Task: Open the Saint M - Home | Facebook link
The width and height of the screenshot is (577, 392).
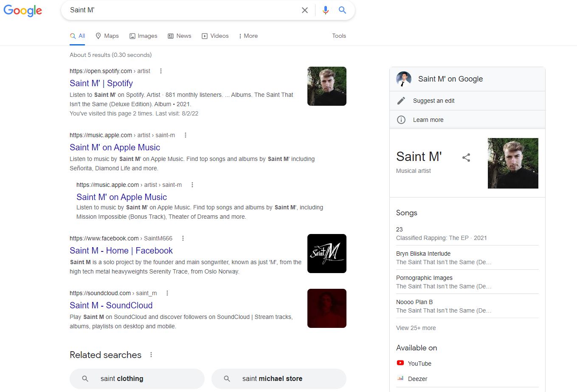Action: pyautogui.click(x=121, y=251)
